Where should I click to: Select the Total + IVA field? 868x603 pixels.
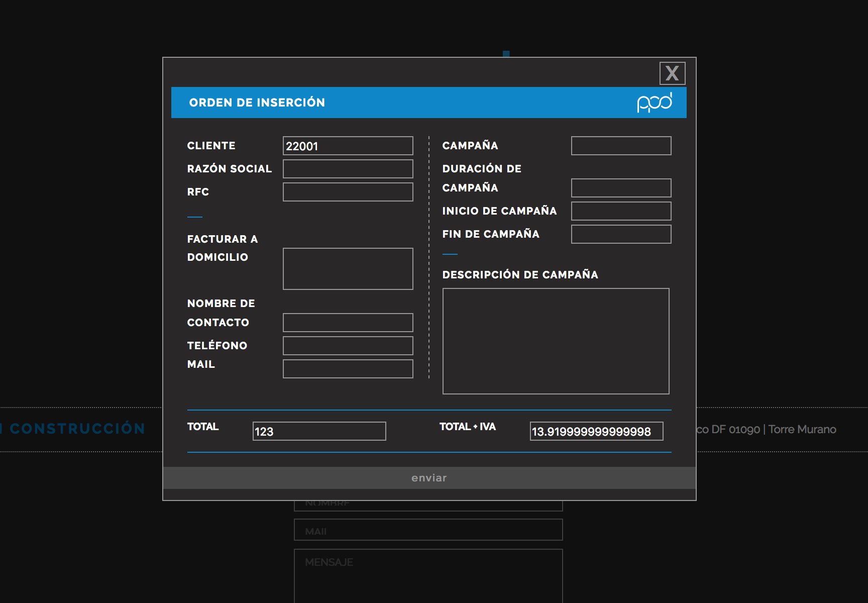[596, 431]
